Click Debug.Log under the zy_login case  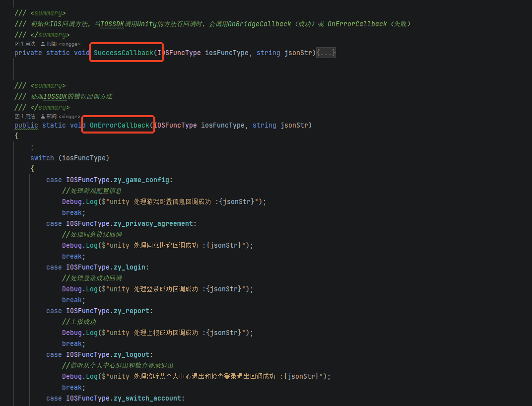click(x=79, y=289)
